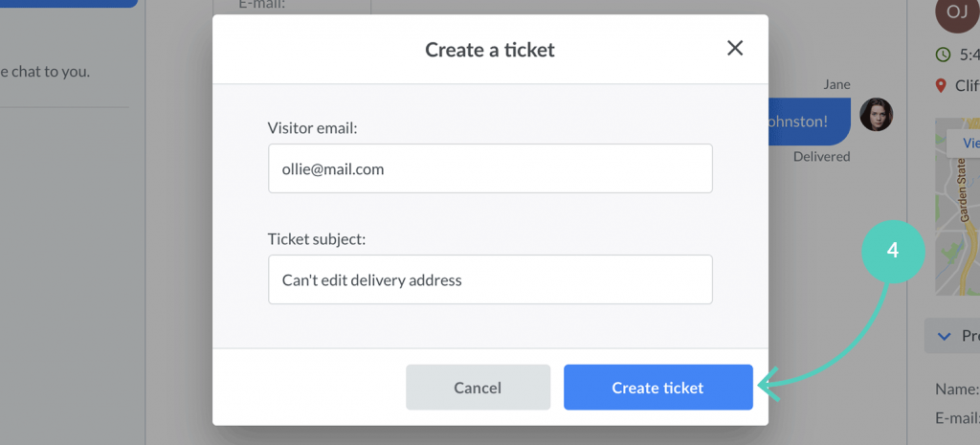This screenshot has width=980, height=445.
Task: Open the visitor location map thumbnail
Action: pyautogui.click(x=957, y=207)
